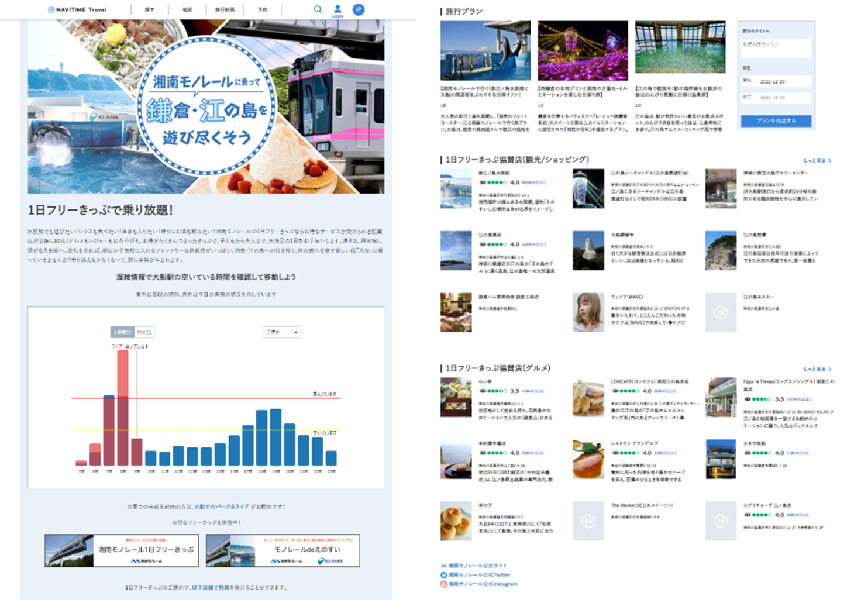Toggle ライブ congestion indicator on the chart
Image resolution: width=868 pixels, height=603 pixels.
click(x=116, y=346)
